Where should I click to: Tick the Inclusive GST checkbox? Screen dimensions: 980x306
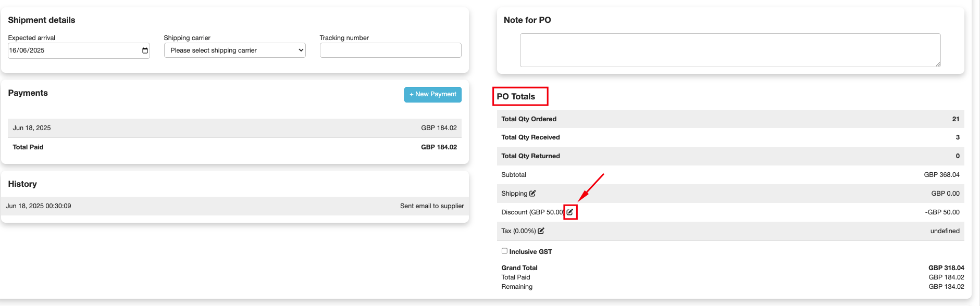pyautogui.click(x=504, y=251)
